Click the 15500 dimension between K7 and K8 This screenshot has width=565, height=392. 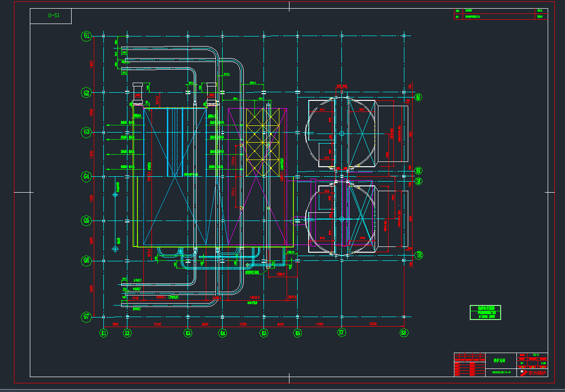tap(373, 325)
